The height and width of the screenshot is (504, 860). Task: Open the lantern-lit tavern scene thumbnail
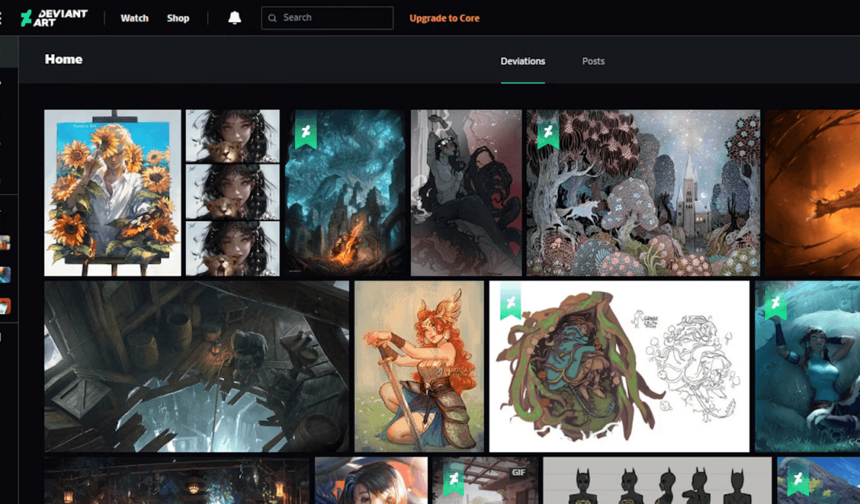[x=176, y=480]
